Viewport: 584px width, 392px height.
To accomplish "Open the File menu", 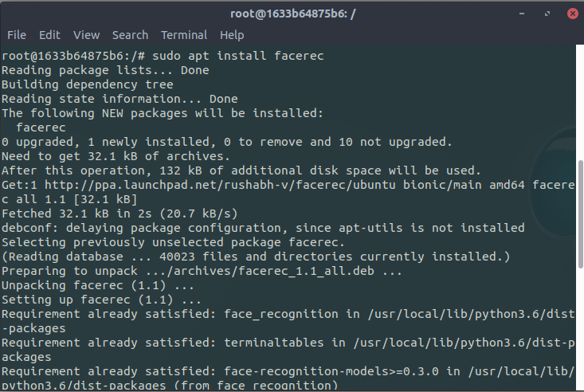I will tap(17, 35).
